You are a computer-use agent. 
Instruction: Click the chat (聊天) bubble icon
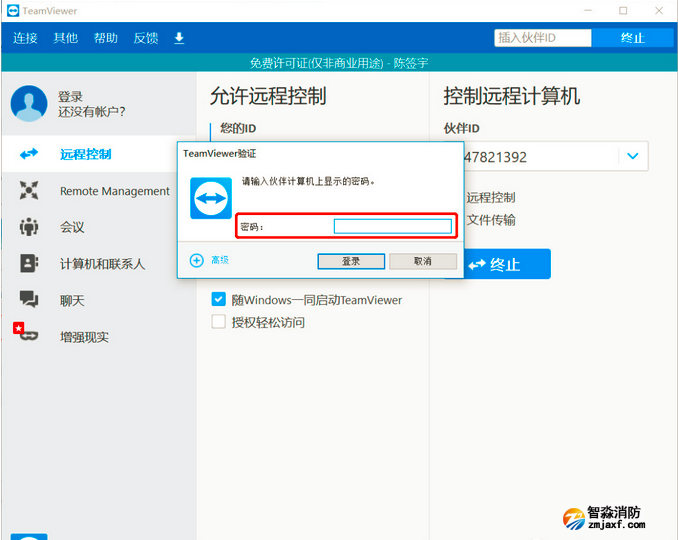coord(29,300)
